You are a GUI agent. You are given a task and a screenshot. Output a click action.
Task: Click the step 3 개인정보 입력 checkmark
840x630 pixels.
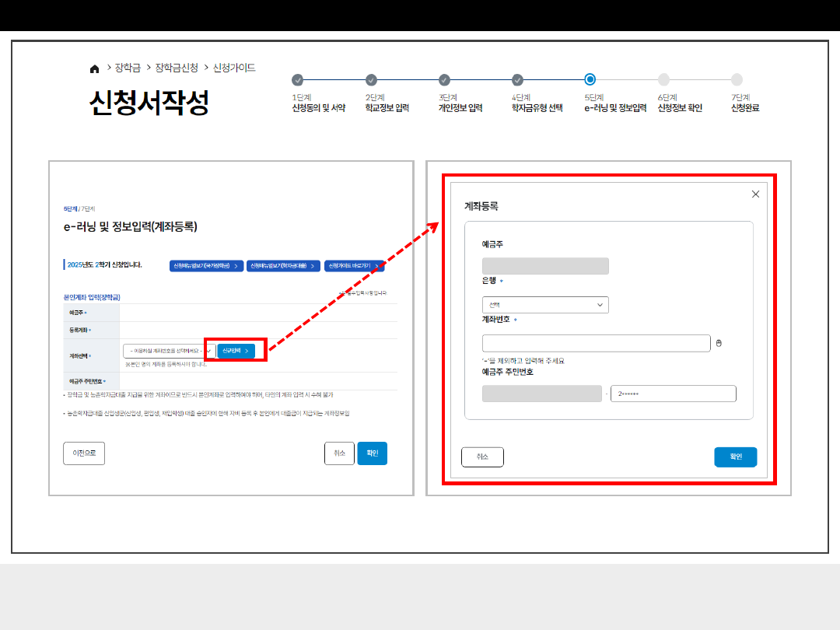coord(444,79)
